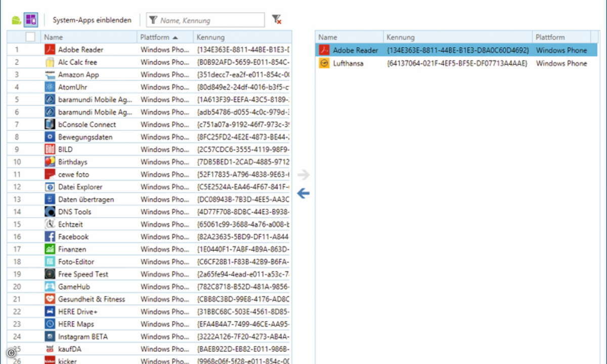The height and width of the screenshot is (364, 607).
Task: Sort right list by Plattform column
Action: (561, 37)
